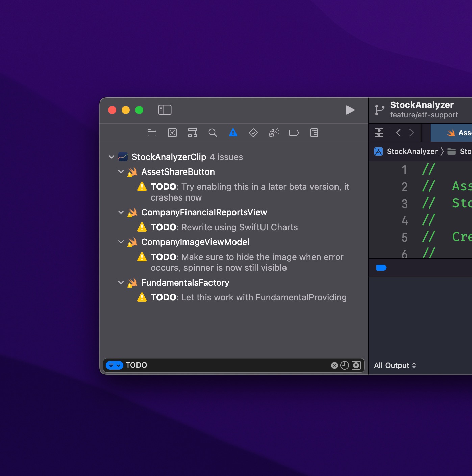Toggle show only errors filter
This screenshot has height=476, width=472.
point(356,365)
